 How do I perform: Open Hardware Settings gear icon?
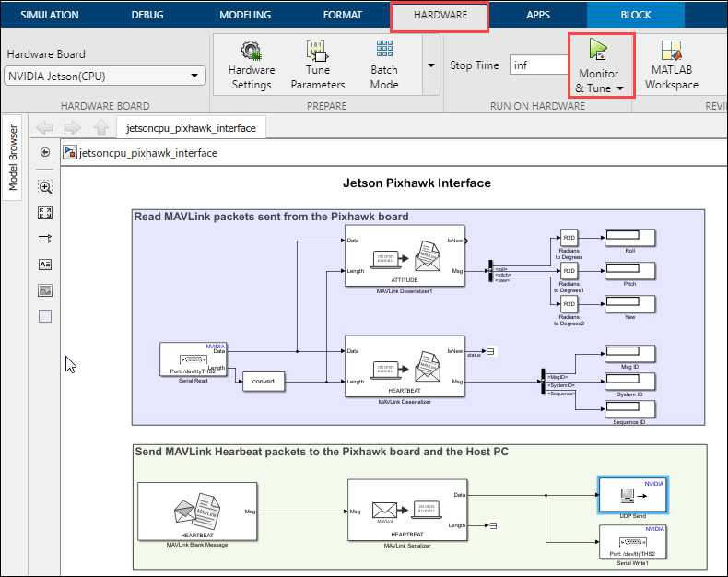pos(252,50)
